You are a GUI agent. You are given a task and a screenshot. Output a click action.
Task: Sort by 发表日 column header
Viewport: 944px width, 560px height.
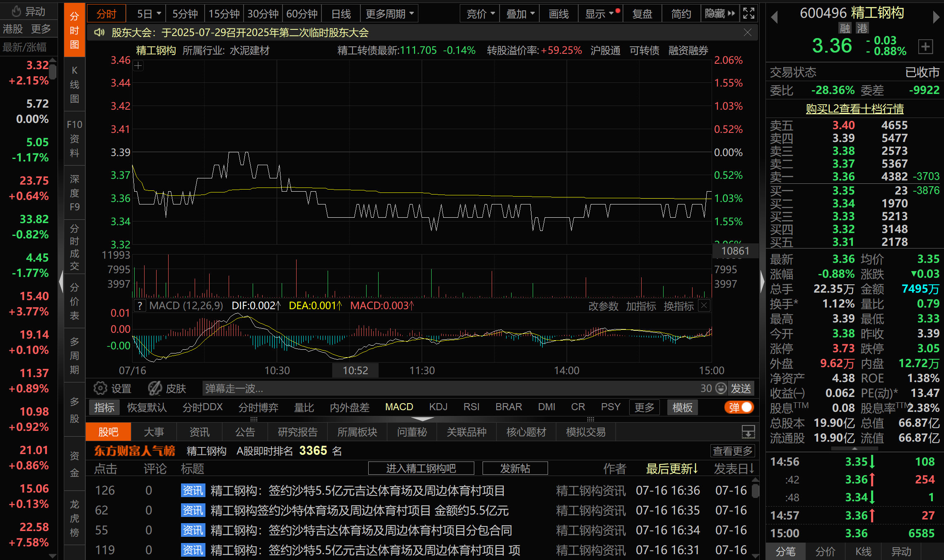pos(734,469)
